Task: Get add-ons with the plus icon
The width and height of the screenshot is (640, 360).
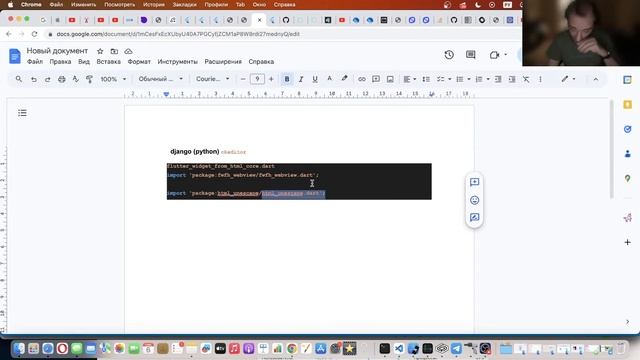Action: (627, 242)
